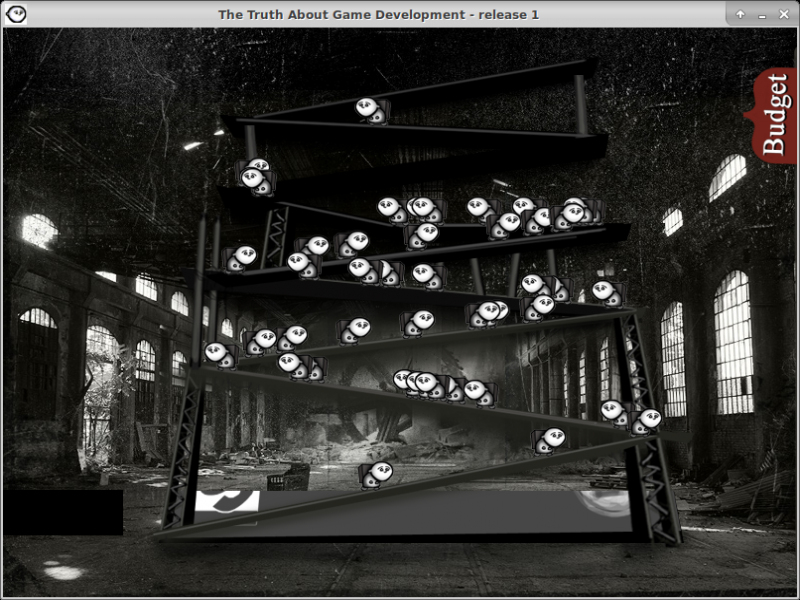Image resolution: width=800 pixels, height=600 pixels.
Task: Click the grey curved shape at base right
Action: point(607,501)
